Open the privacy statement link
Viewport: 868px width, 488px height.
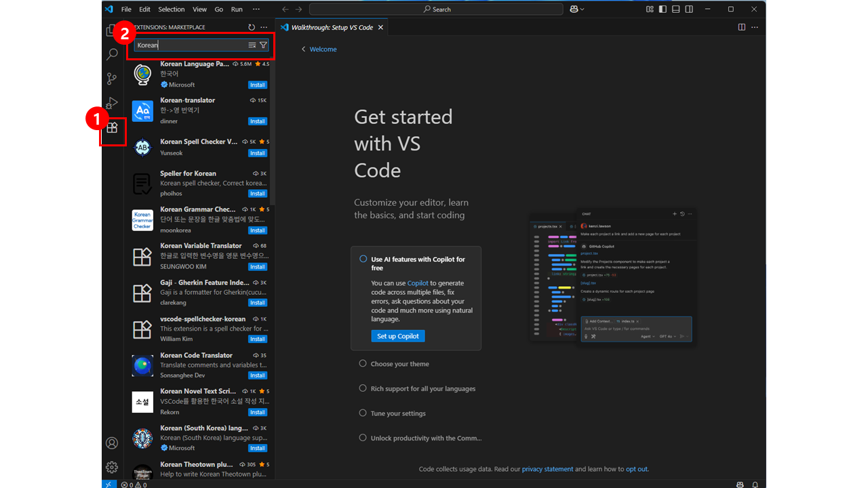point(548,469)
